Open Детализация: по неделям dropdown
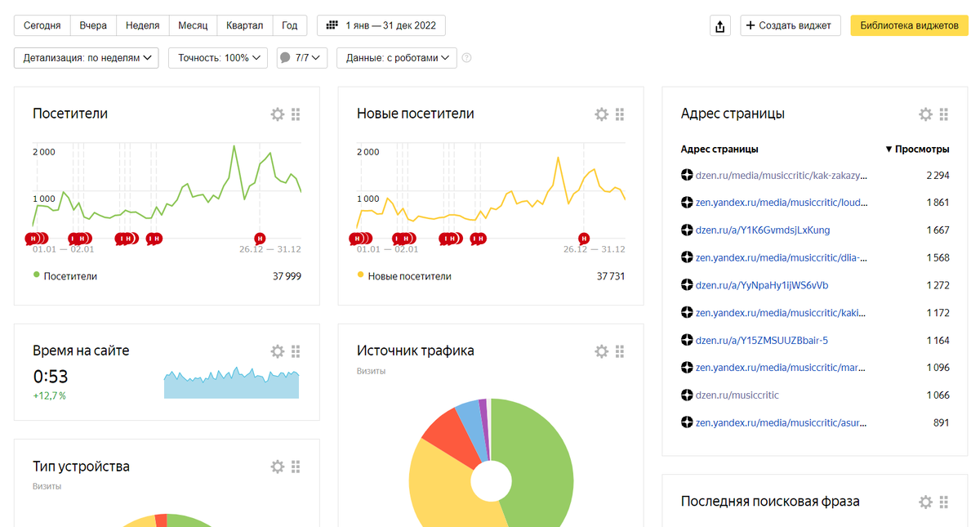This screenshot has width=980, height=527. 87,58
